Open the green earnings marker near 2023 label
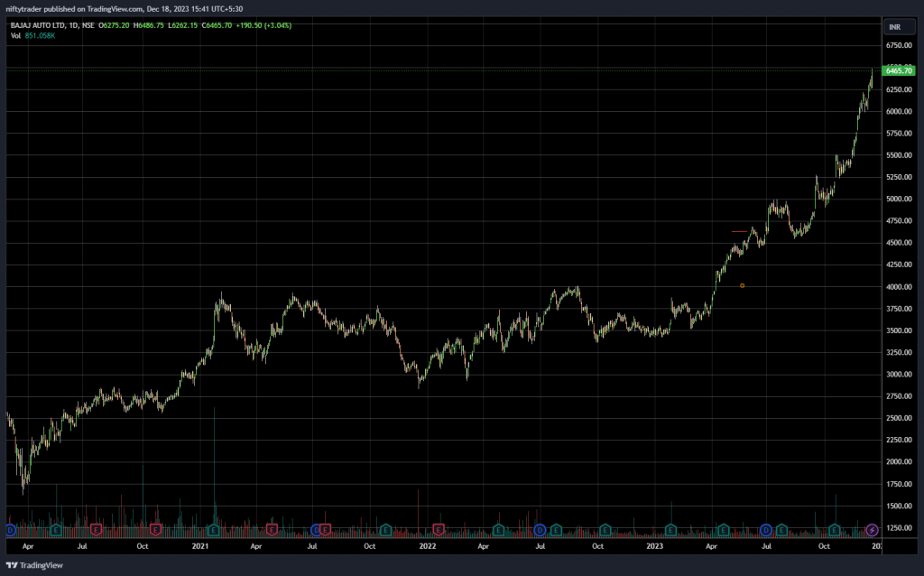Image resolution: width=924 pixels, height=576 pixels. (x=670, y=530)
